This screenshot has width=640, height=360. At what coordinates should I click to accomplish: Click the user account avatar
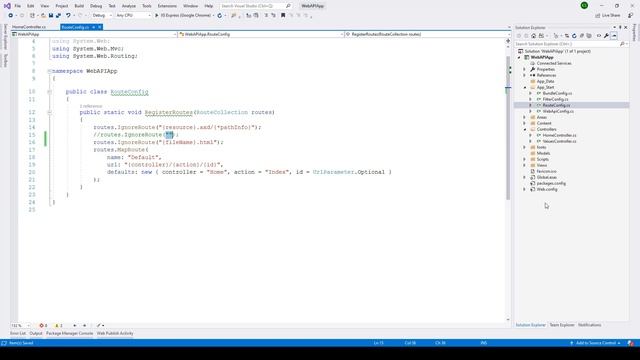[x=584, y=6]
